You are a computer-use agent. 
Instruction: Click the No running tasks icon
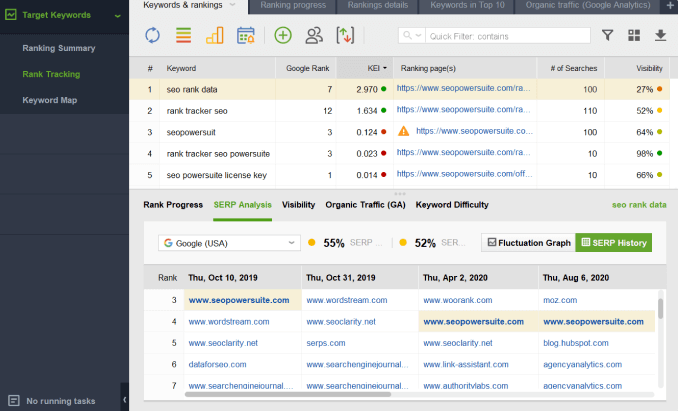pyautogui.click(x=14, y=401)
